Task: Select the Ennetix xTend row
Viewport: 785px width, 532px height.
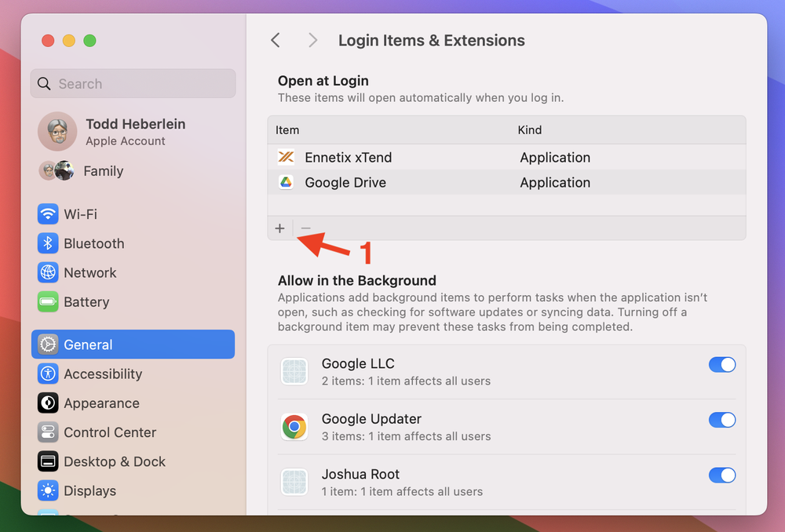Action: [506, 157]
